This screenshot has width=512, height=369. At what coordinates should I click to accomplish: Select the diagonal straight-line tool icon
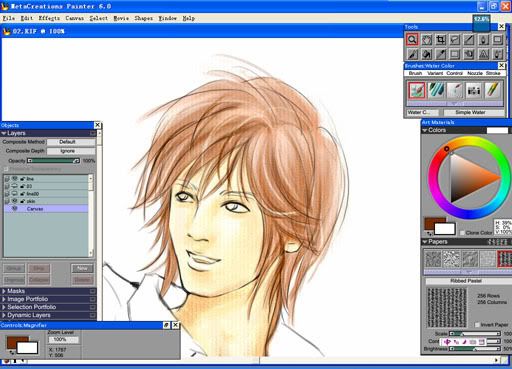(469, 40)
